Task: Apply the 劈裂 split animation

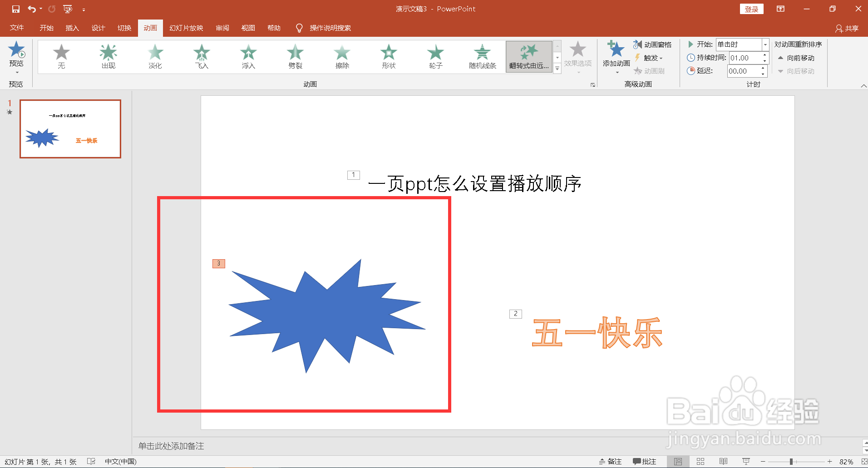Action: 295,57
